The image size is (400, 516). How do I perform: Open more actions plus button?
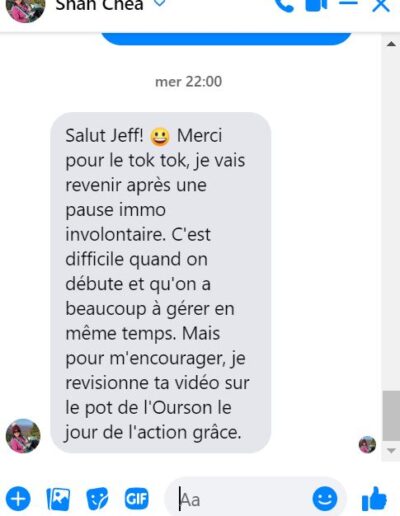coord(18,499)
